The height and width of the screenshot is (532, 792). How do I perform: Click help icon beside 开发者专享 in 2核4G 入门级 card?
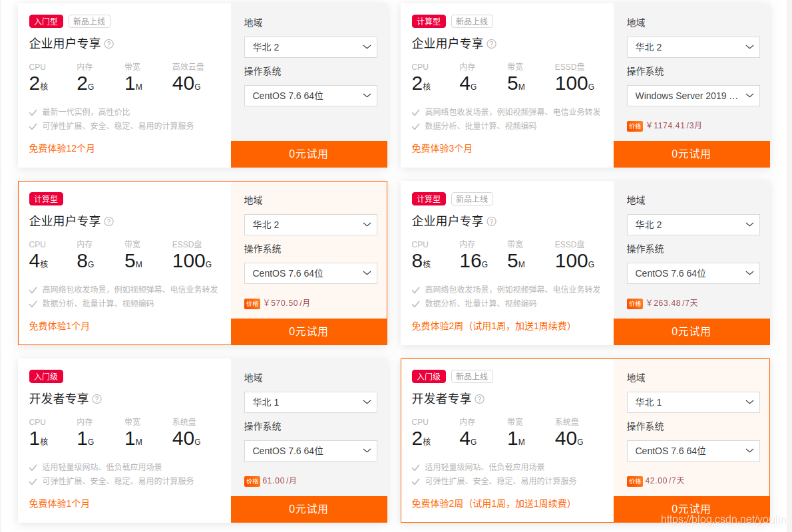pyautogui.click(x=480, y=399)
